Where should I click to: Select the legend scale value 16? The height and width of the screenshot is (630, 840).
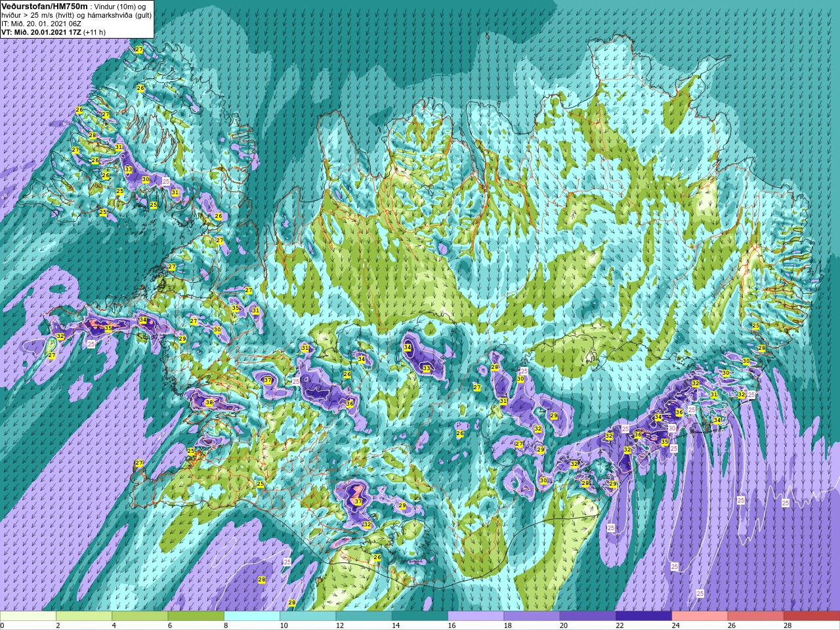click(x=451, y=625)
